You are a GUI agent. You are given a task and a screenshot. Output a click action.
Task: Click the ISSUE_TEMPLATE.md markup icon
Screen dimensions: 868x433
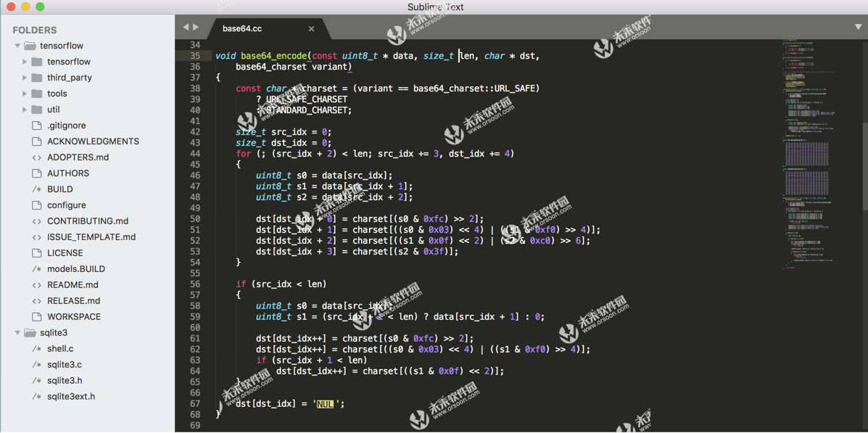37,237
